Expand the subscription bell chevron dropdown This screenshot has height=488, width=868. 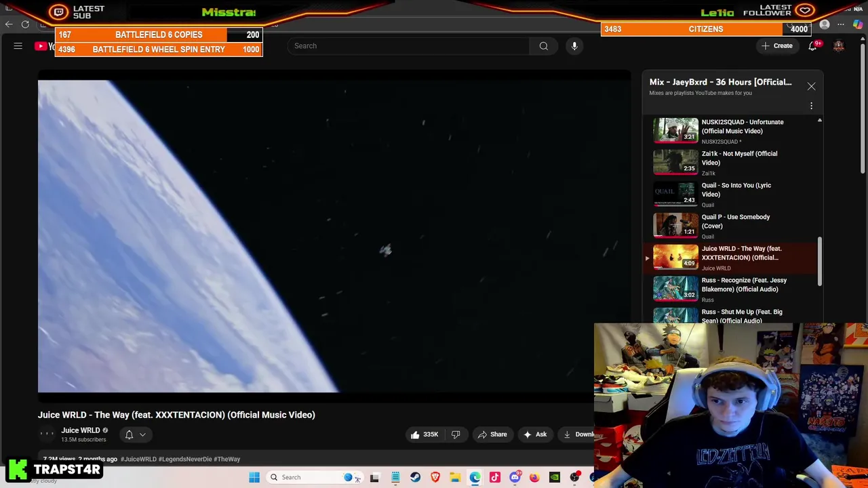142,434
